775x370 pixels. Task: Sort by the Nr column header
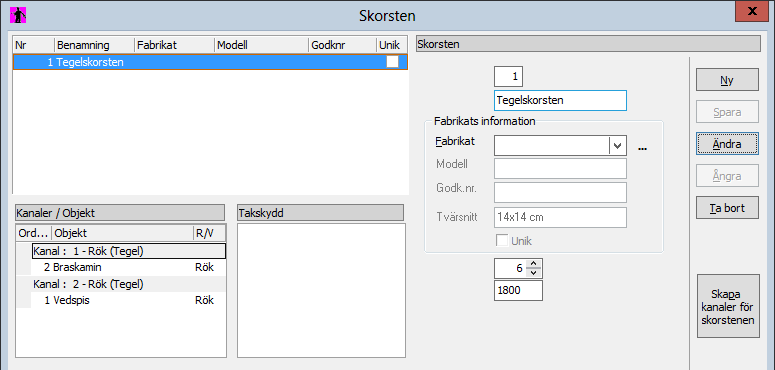34,45
